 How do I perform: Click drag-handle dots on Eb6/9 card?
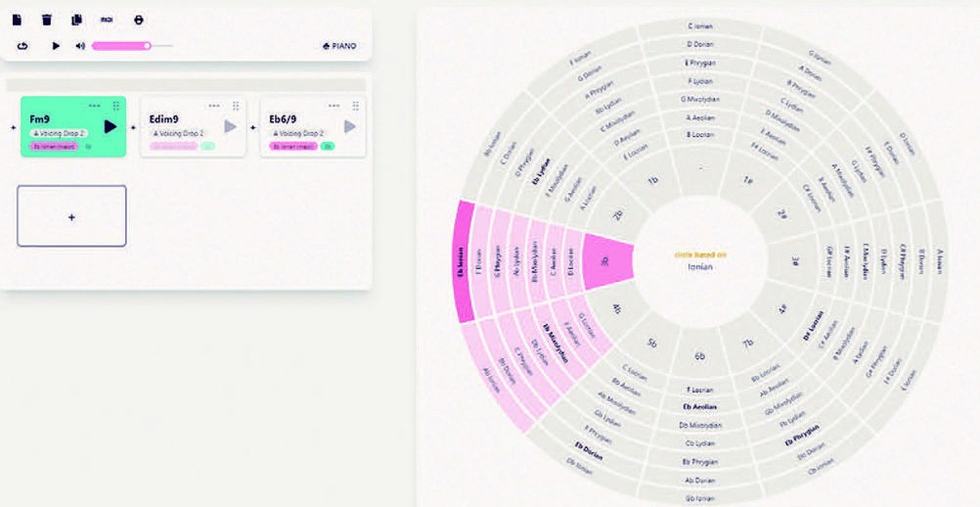point(356,106)
